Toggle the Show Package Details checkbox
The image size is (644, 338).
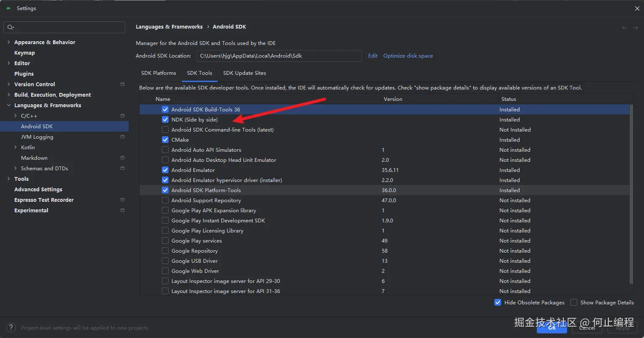(574, 302)
